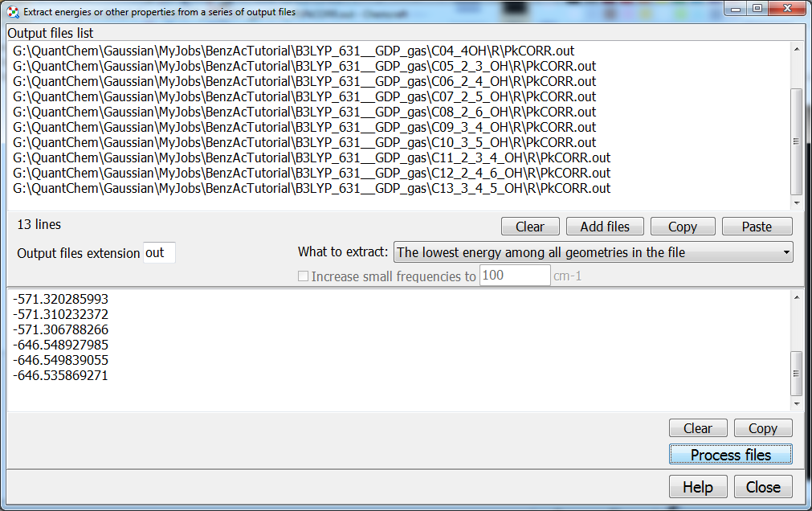
Task: Clear the output files list
Action: (x=529, y=227)
